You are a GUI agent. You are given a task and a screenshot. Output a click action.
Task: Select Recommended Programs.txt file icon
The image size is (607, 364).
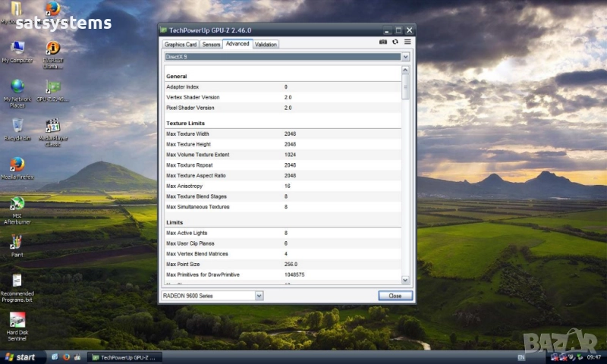[x=17, y=281]
